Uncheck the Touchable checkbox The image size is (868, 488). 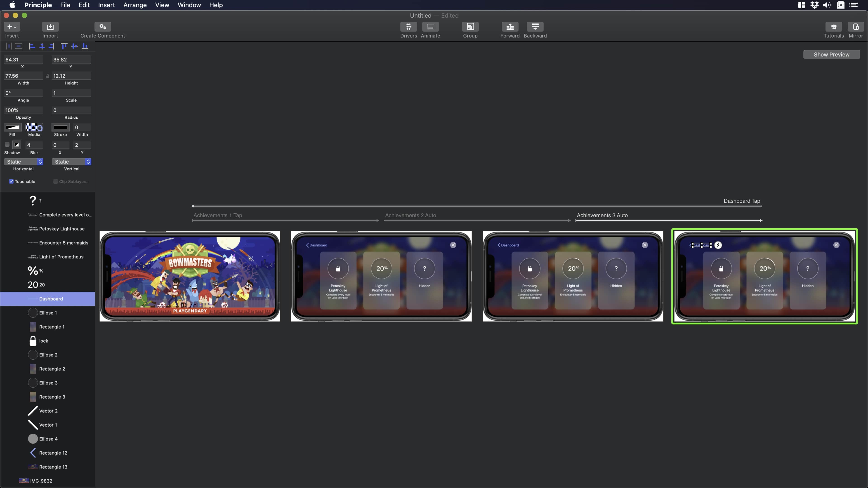click(x=11, y=181)
